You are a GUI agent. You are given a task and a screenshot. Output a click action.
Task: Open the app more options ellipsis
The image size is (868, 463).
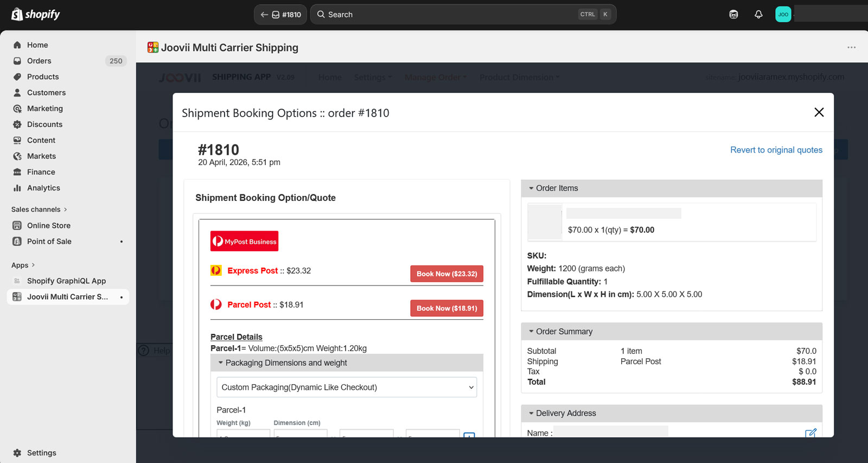pos(852,47)
